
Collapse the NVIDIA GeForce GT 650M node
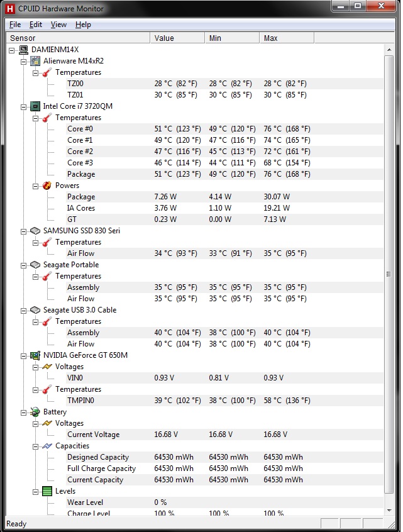[23, 356]
